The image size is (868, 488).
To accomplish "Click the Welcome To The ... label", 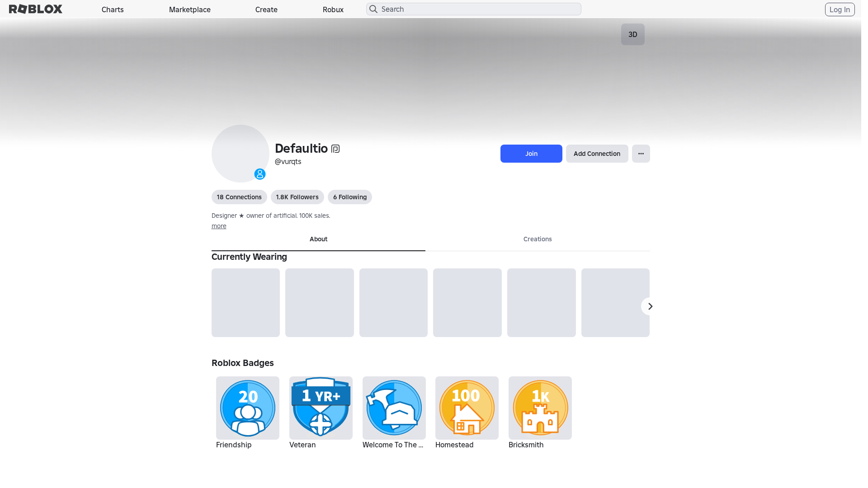I will pos(393,445).
